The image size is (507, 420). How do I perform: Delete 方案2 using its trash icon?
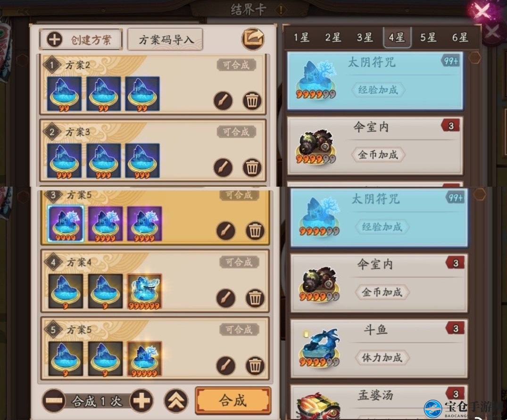(x=252, y=100)
